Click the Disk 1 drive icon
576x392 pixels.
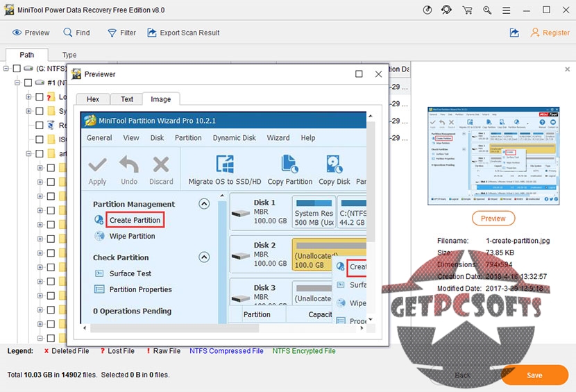(x=241, y=213)
